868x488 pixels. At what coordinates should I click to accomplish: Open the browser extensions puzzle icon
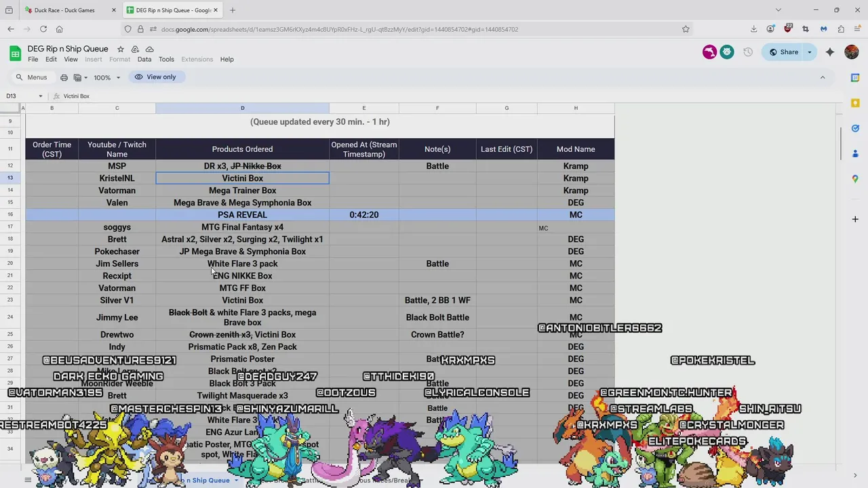841,29
